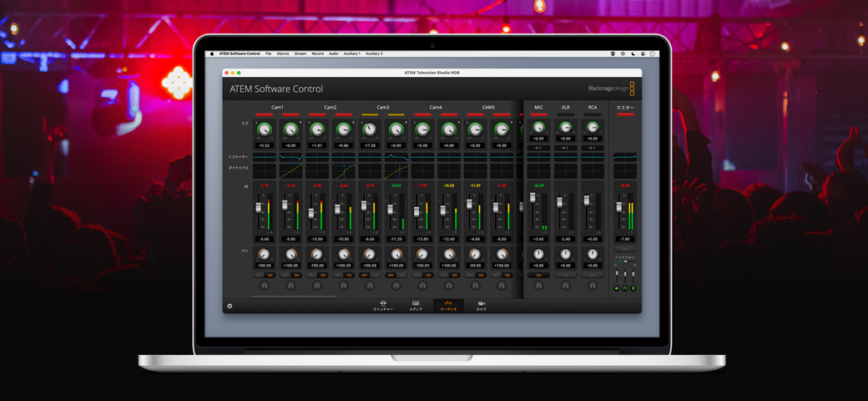Solo Cam1 right channel with headphone icon
The height and width of the screenshot is (401, 868).
(x=290, y=285)
